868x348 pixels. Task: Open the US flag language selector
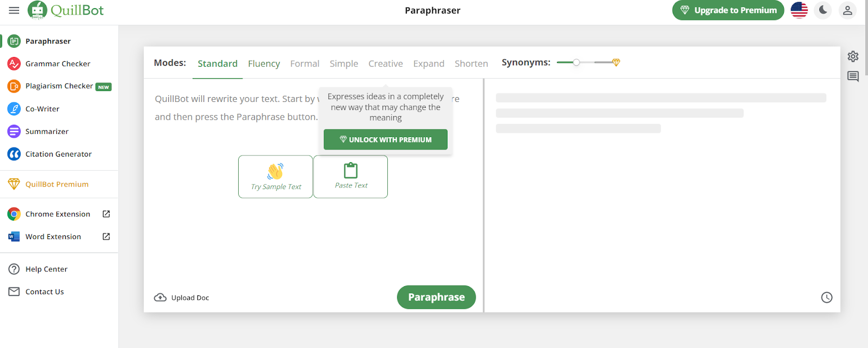pos(799,10)
